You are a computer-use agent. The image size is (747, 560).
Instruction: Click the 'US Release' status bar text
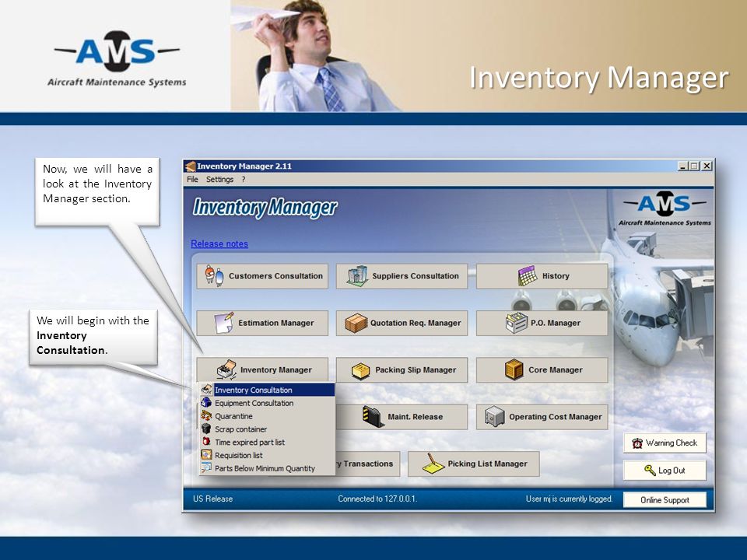[x=212, y=499]
